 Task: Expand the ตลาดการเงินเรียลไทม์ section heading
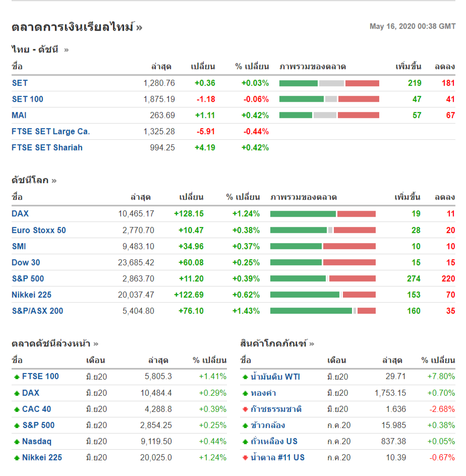77,27
